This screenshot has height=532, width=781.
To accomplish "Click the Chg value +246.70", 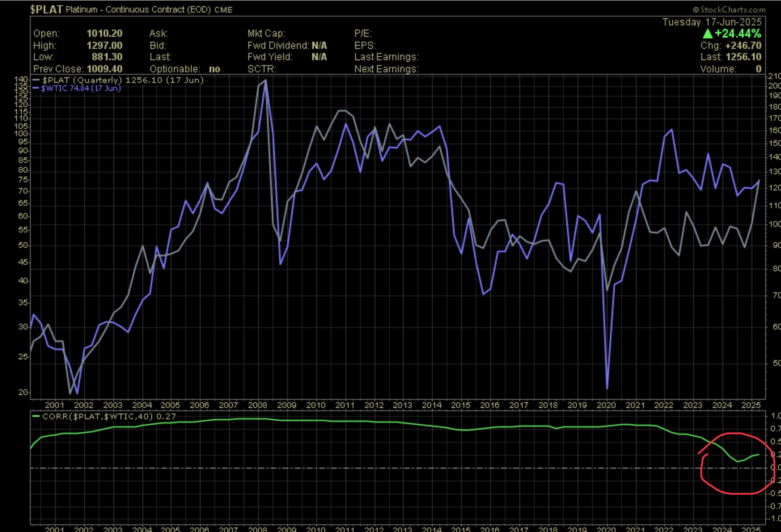I will [743, 46].
